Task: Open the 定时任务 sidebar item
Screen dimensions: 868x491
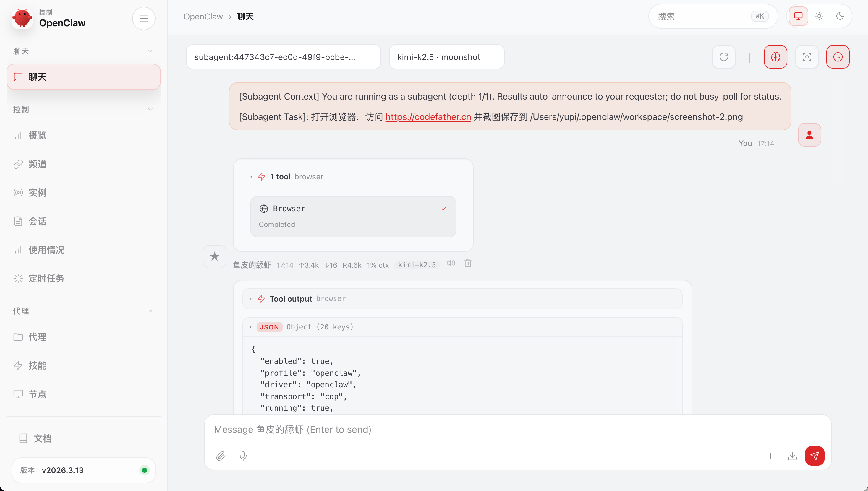Action: click(x=46, y=279)
